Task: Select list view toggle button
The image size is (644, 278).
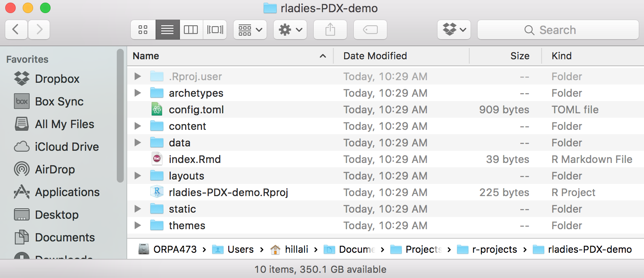Action: coord(167,30)
